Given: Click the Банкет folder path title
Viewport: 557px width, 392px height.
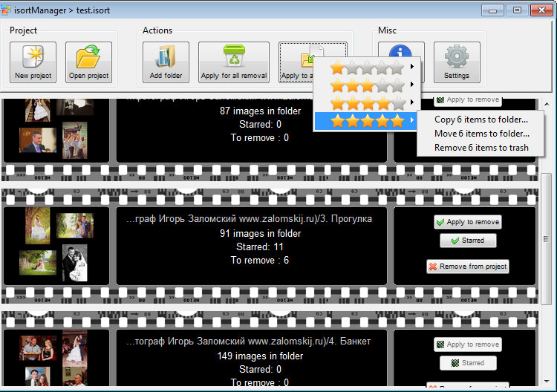Looking at the screenshot, I should coord(249,342).
